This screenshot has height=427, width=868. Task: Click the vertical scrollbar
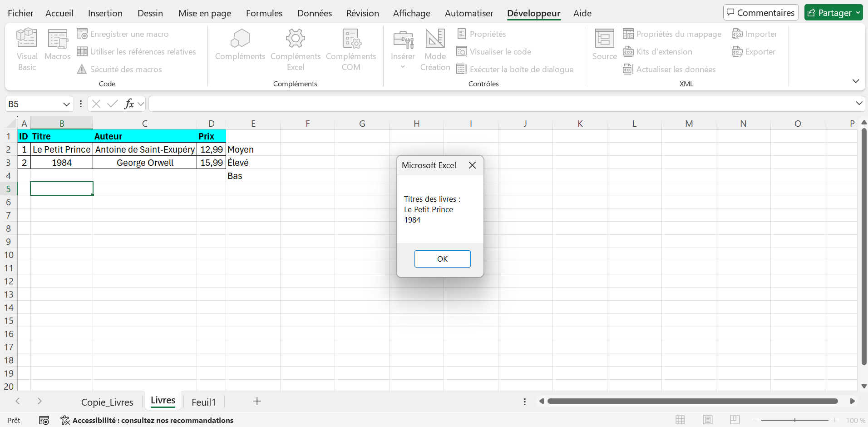point(864,247)
